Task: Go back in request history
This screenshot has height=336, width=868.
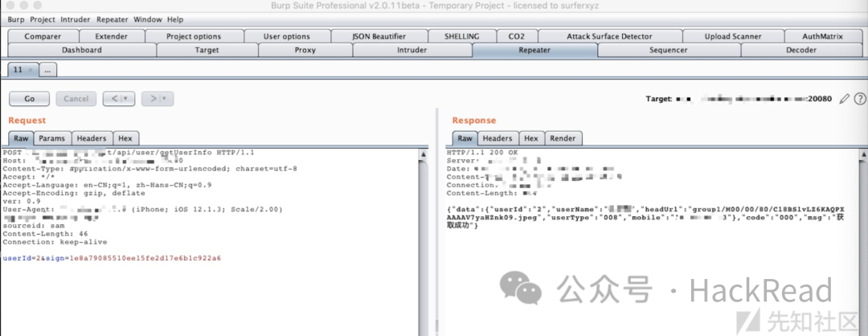Action: (119, 99)
